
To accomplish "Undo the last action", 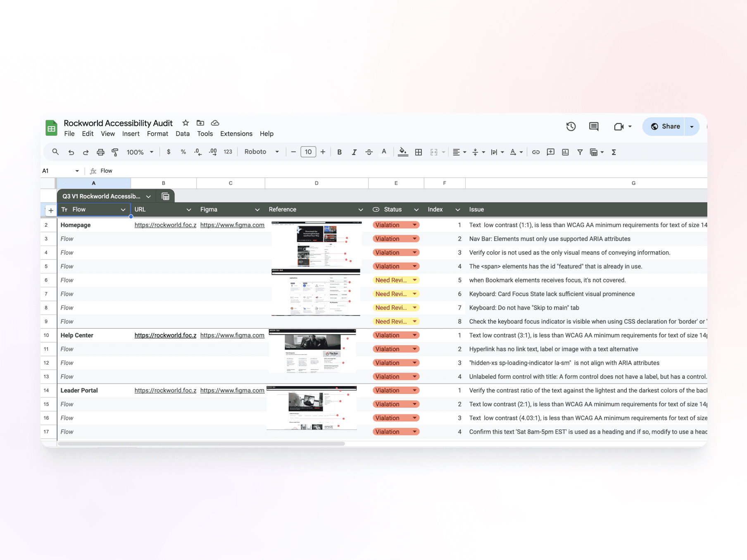I will (x=71, y=152).
